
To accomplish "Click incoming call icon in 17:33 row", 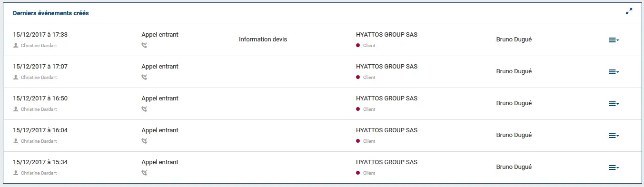I will (x=145, y=46).
